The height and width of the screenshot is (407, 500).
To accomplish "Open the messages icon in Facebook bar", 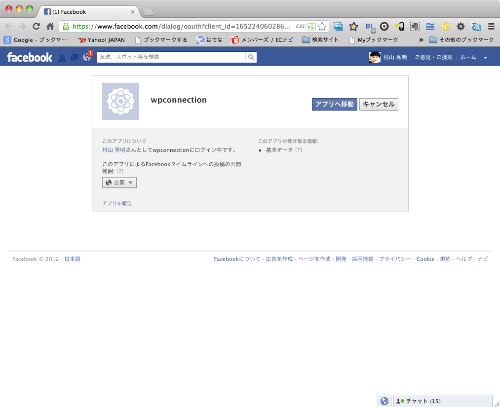I will (74, 57).
